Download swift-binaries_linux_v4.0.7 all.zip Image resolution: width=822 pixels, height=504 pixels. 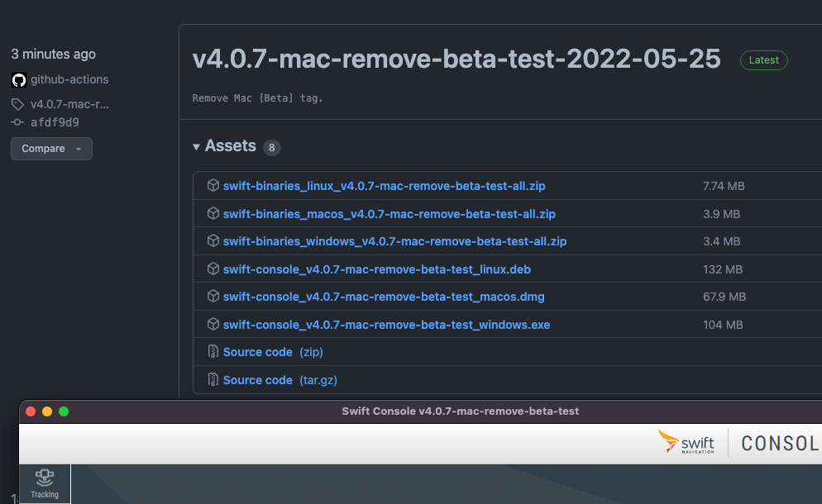tap(384, 186)
